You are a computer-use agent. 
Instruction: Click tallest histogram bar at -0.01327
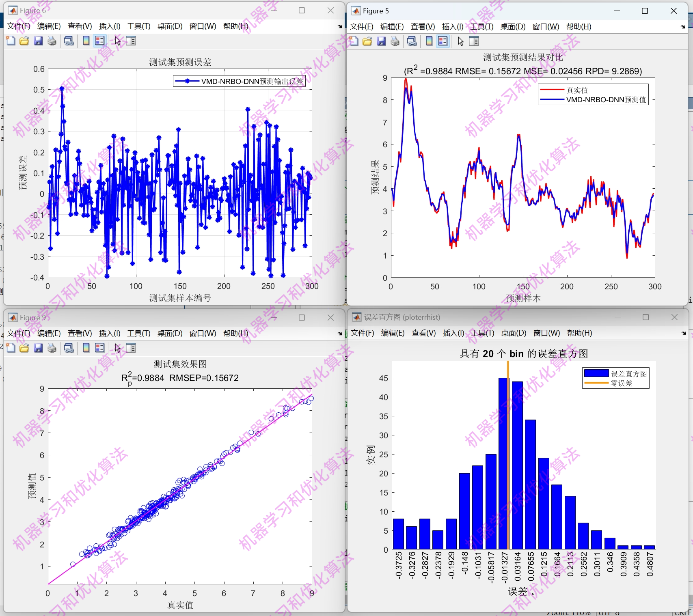pos(504,463)
